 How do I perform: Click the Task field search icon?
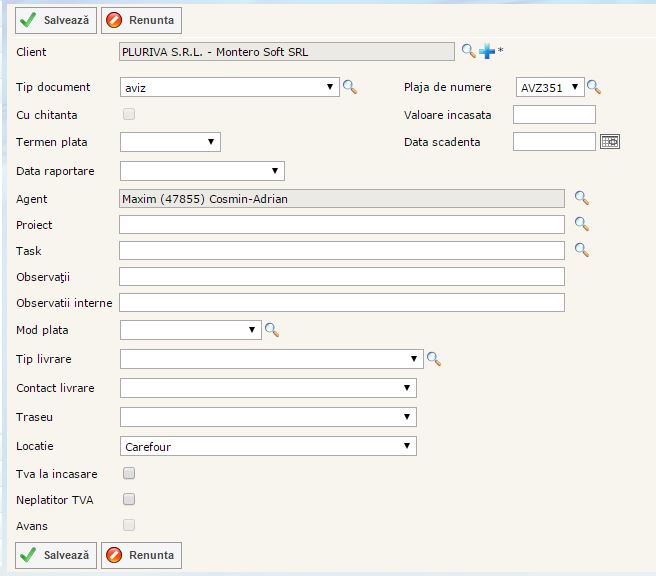(x=581, y=250)
